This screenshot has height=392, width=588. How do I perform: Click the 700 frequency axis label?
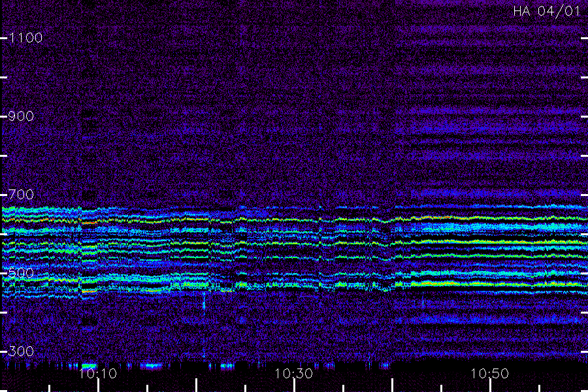pos(21,195)
